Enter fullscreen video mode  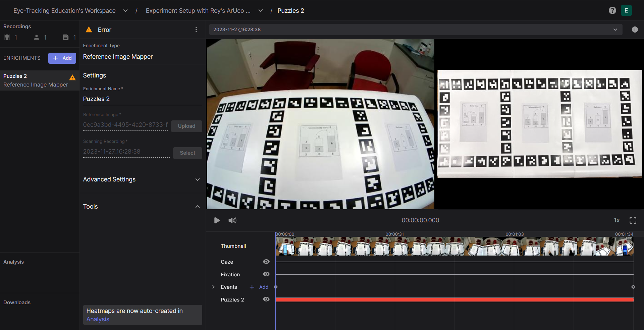633,220
